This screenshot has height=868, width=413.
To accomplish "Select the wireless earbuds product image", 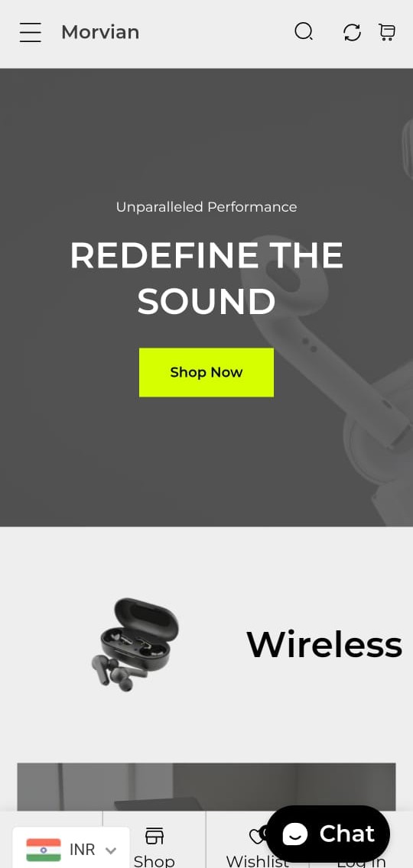I will pos(135,645).
